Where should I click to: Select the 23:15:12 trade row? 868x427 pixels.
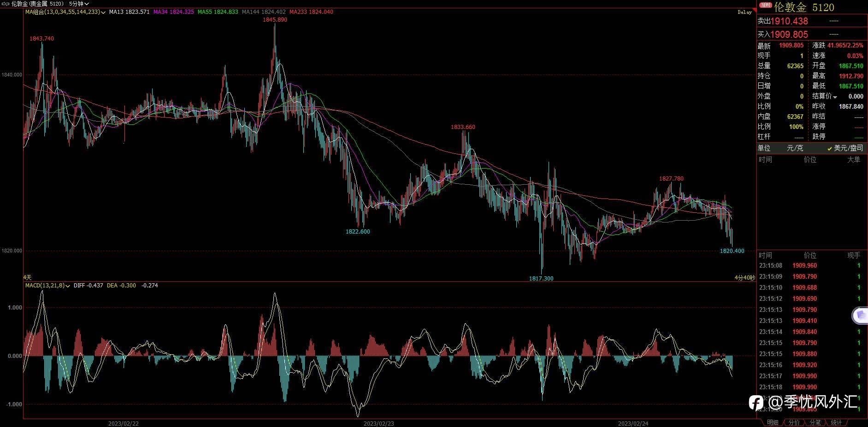[x=812, y=299]
